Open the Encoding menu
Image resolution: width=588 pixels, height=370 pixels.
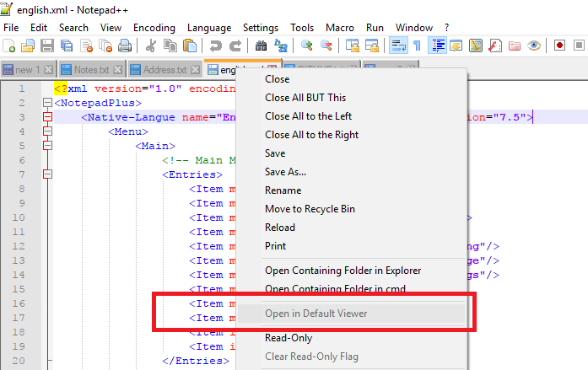coord(154,28)
